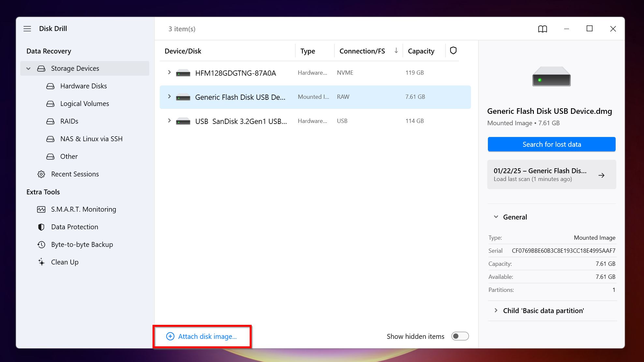Click Search for lost data button

[x=551, y=144]
